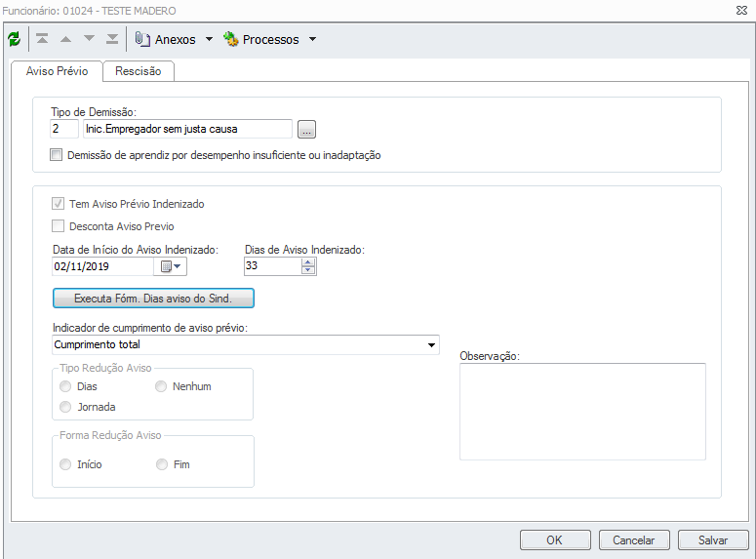This screenshot has width=756, height=559.
Task: Click Executa Fórm. Dias aviso do Sind. button
Action: pos(153,299)
